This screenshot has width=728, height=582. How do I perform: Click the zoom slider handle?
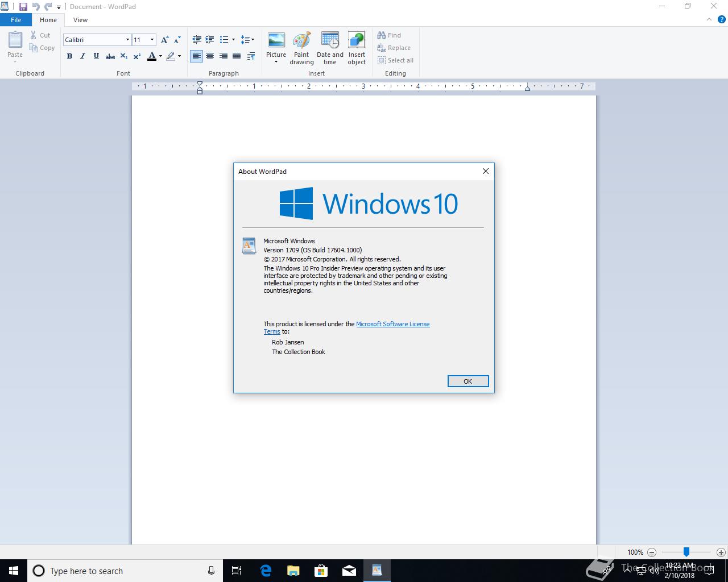click(686, 552)
